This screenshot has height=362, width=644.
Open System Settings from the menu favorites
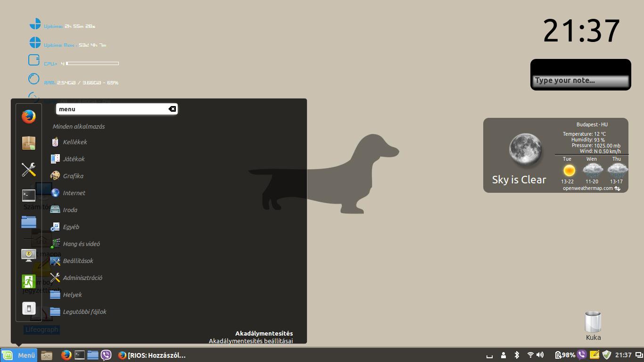tap(29, 170)
